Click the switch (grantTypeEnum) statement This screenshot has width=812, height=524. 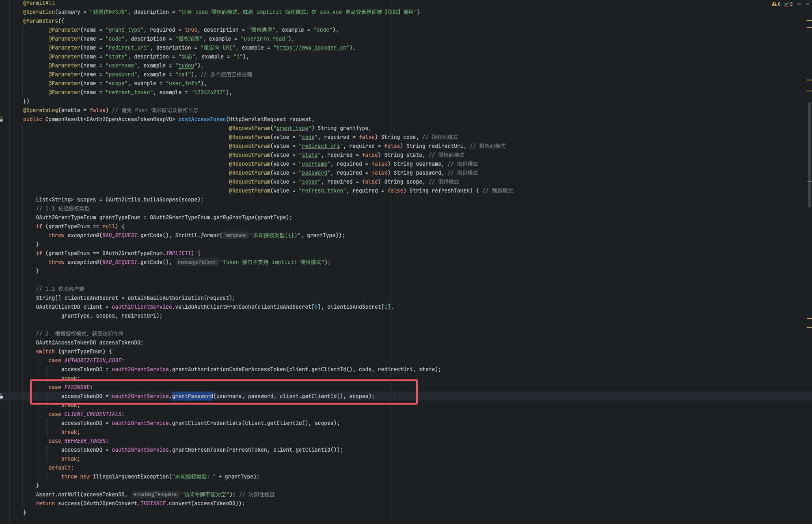(74, 352)
